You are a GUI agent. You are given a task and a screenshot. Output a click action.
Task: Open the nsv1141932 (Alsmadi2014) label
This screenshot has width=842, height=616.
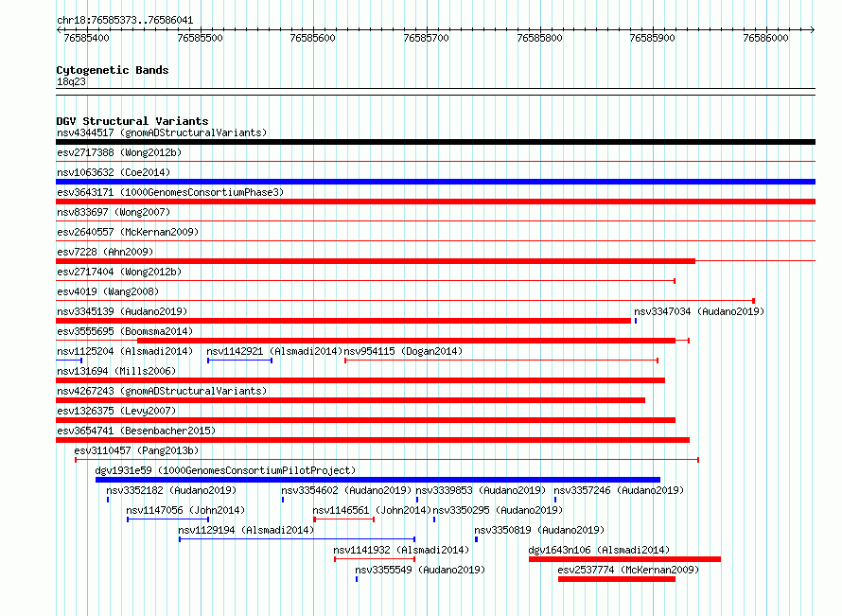401,550
